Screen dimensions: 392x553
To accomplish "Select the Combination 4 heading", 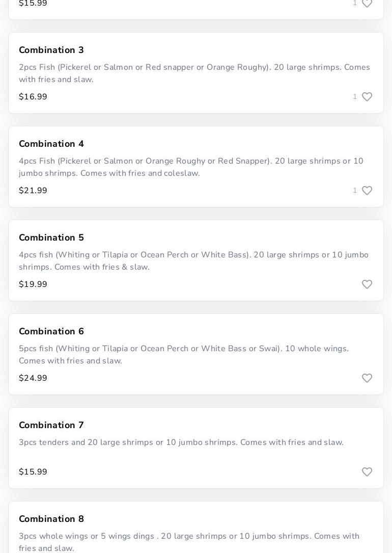I will pyautogui.click(x=51, y=144).
